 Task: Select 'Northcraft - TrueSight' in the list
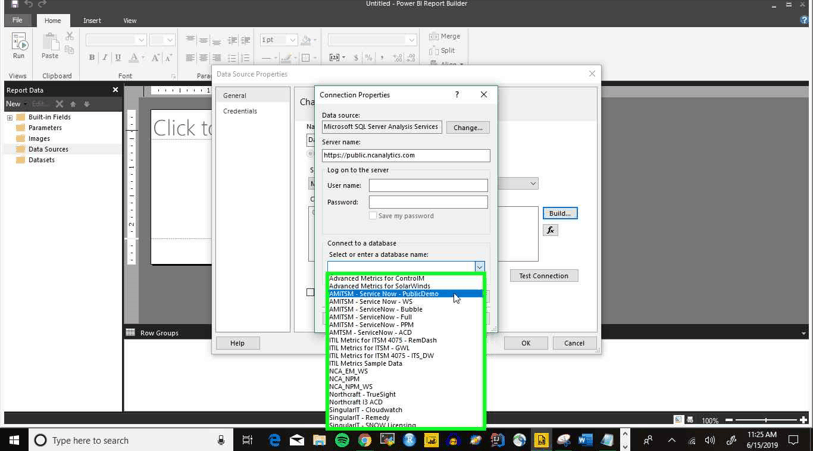(405, 394)
